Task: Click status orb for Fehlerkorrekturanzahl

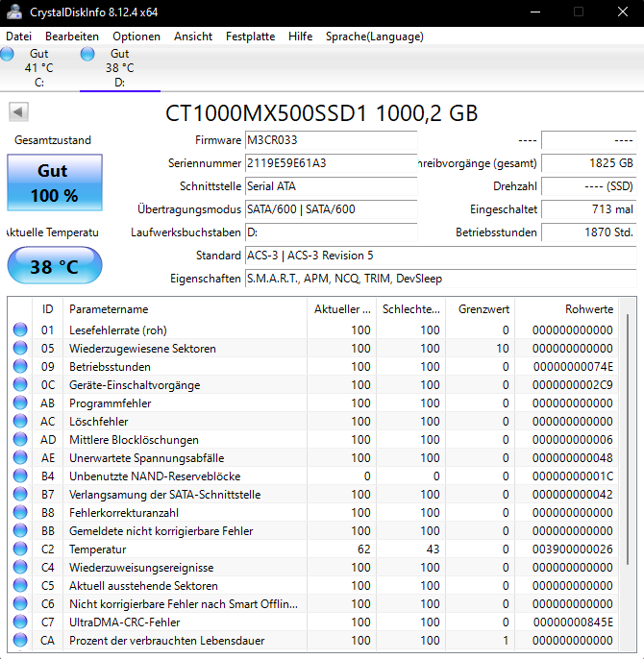Action: coord(20,512)
